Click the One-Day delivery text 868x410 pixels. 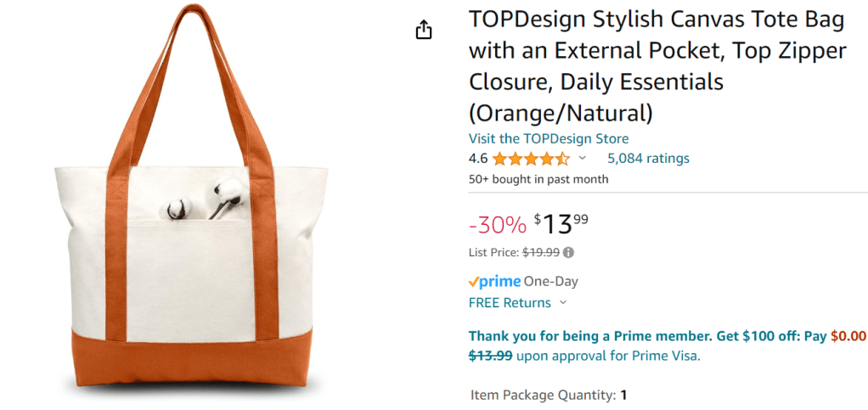tap(551, 282)
